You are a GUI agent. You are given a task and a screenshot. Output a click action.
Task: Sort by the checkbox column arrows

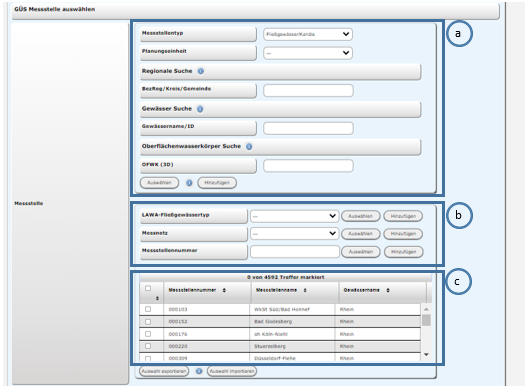(157, 298)
